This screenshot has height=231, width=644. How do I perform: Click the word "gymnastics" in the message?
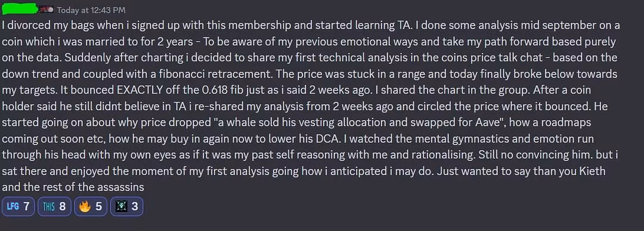480,139
